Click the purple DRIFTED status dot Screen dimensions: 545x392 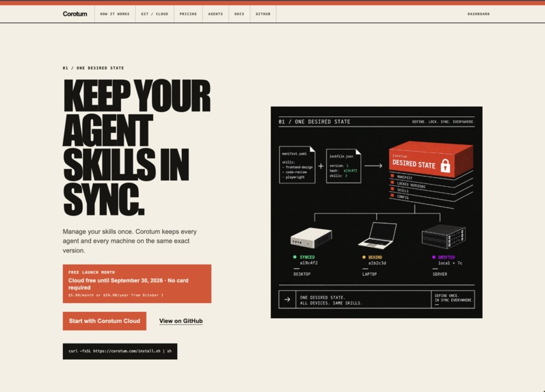click(x=434, y=257)
